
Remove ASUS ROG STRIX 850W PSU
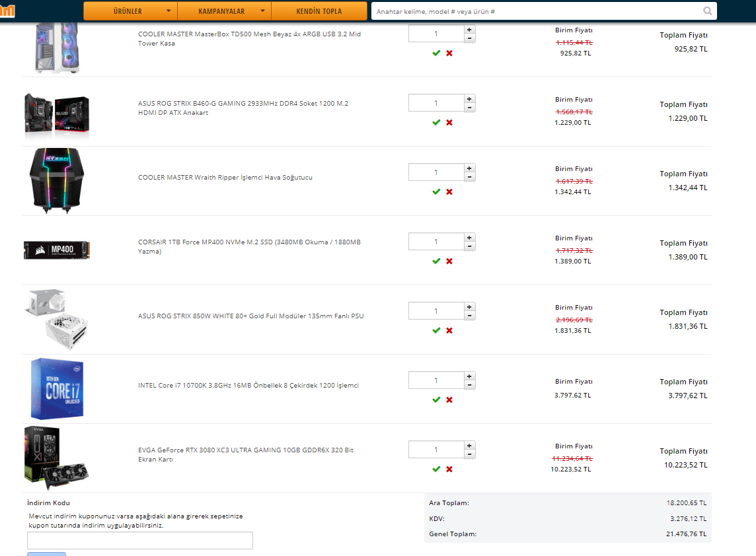pyautogui.click(x=449, y=331)
